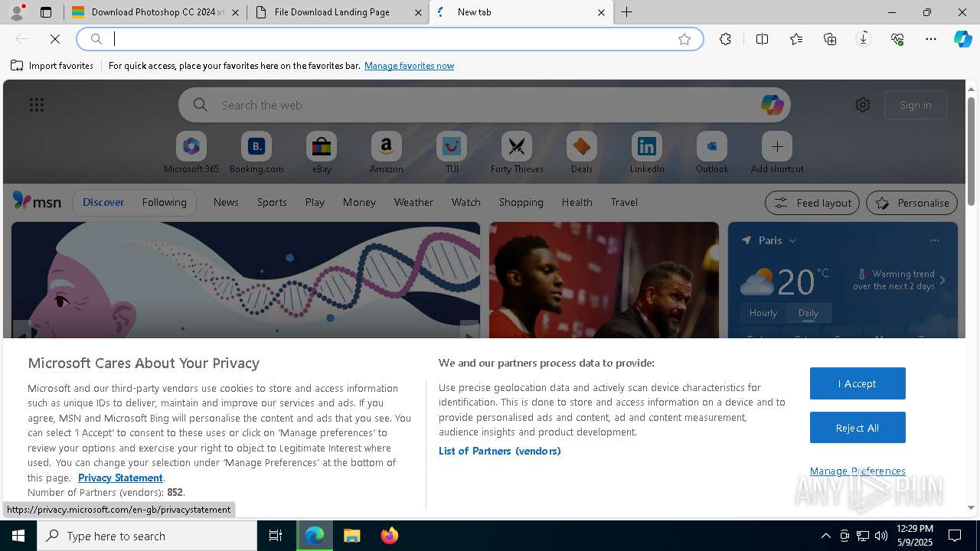Open the Deals shortcut
980x551 pixels.
pos(582,153)
